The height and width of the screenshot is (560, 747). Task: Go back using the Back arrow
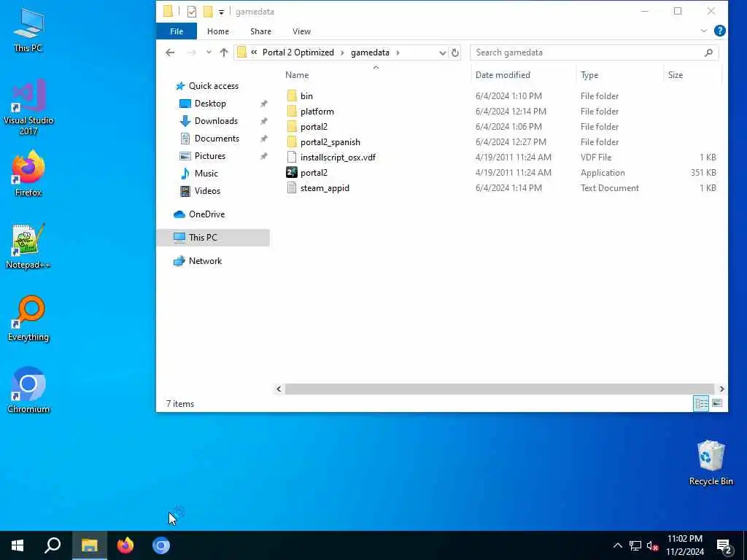click(170, 52)
